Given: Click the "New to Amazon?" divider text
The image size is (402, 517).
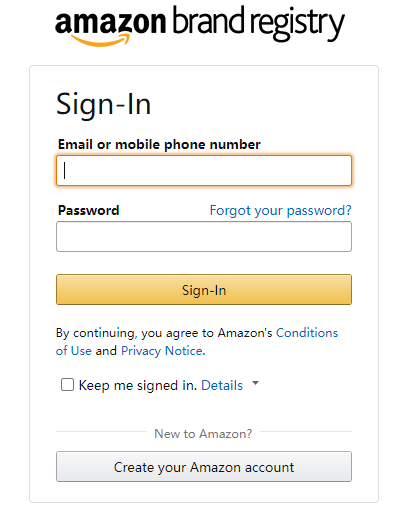Looking at the screenshot, I should [x=203, y=434].
